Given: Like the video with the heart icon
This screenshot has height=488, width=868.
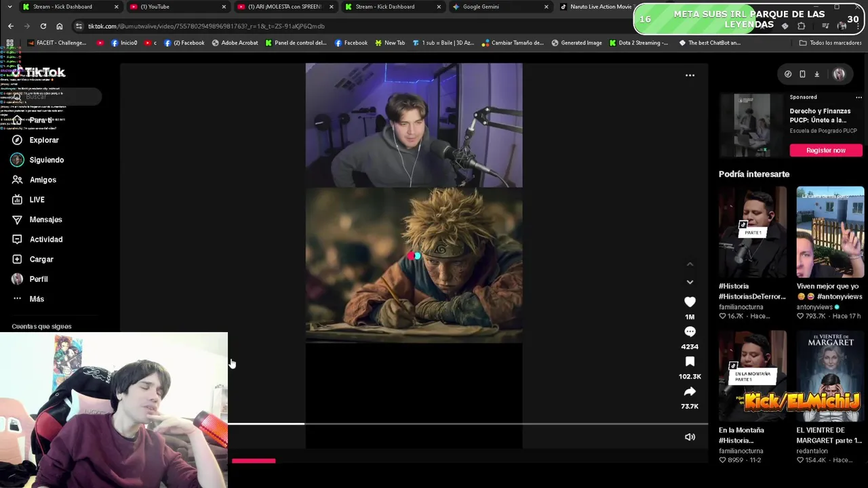Looking at the screenshot, I should tap(690, 302).
